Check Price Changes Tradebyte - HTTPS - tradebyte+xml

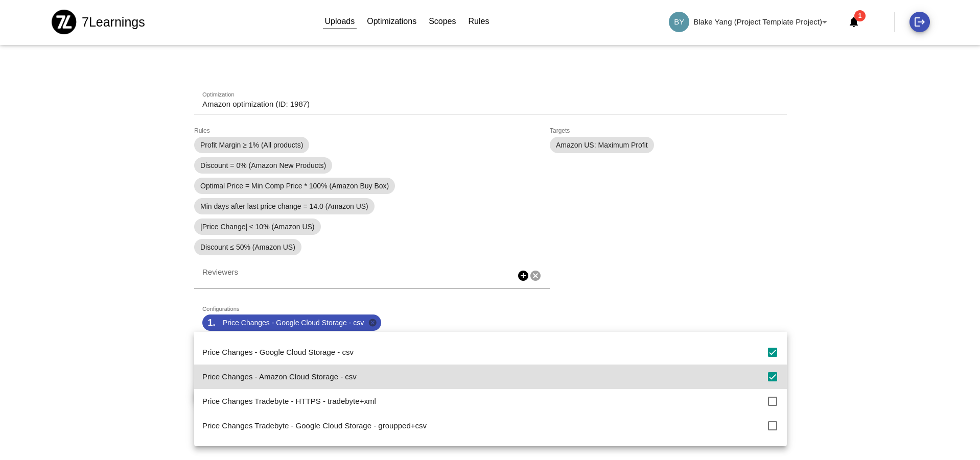point(773,401)
